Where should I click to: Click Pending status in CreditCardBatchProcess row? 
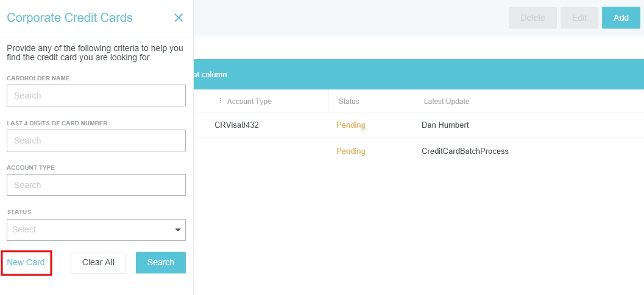coord(351,151)
